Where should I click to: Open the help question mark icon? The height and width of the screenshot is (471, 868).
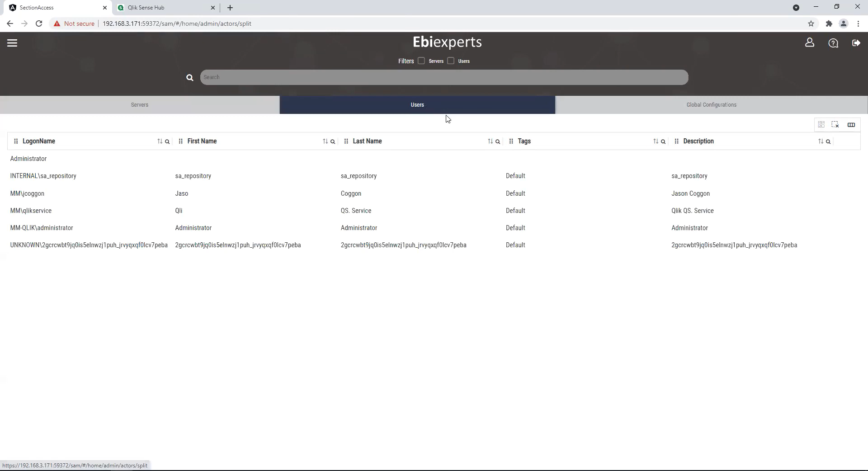tap(833, 43)
